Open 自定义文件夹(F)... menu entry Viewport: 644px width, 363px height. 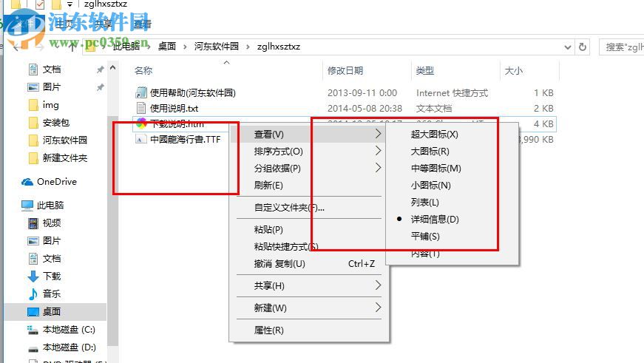coord(289,208)
